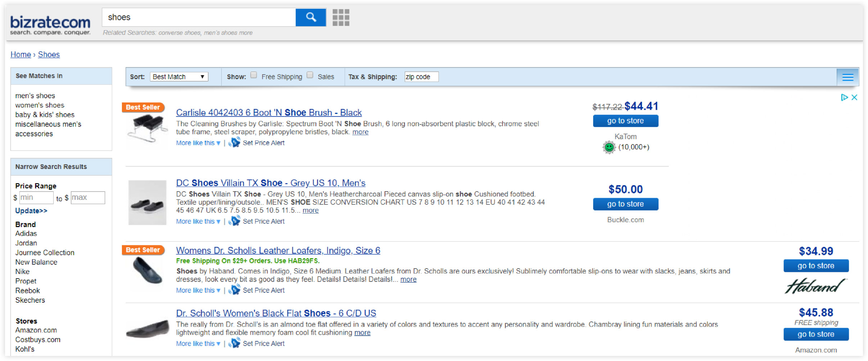Click price alert icon for DC Shoes Villain
This screenshot has height=361, width=868.
point(235,221)
